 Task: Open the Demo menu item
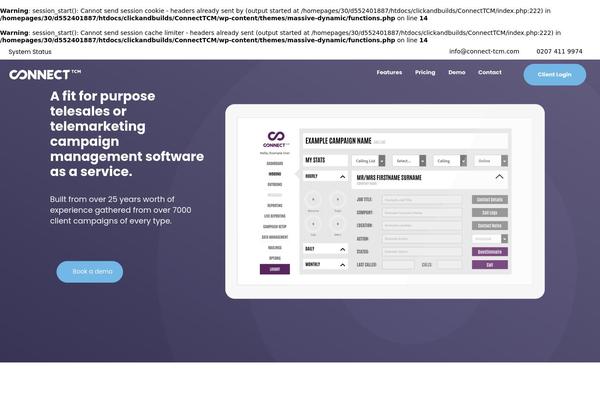[x=457, y=72]
